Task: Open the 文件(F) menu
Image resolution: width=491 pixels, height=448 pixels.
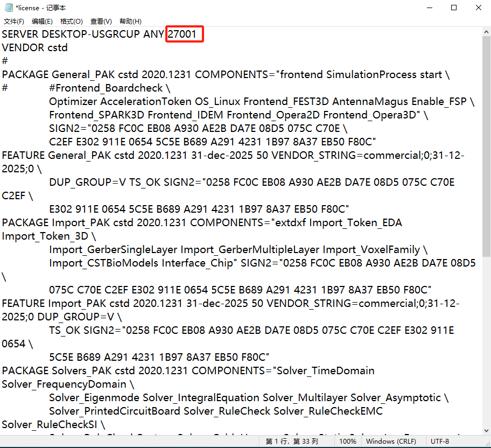Action: pyautogui.click(x=14, y=22)
